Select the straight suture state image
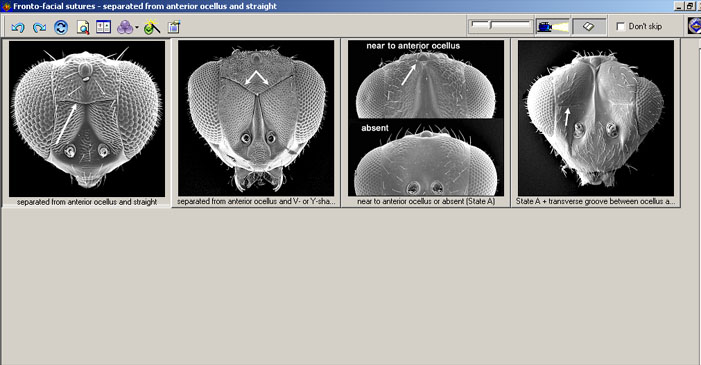The image size is (701, 365). tap(87, 119)
